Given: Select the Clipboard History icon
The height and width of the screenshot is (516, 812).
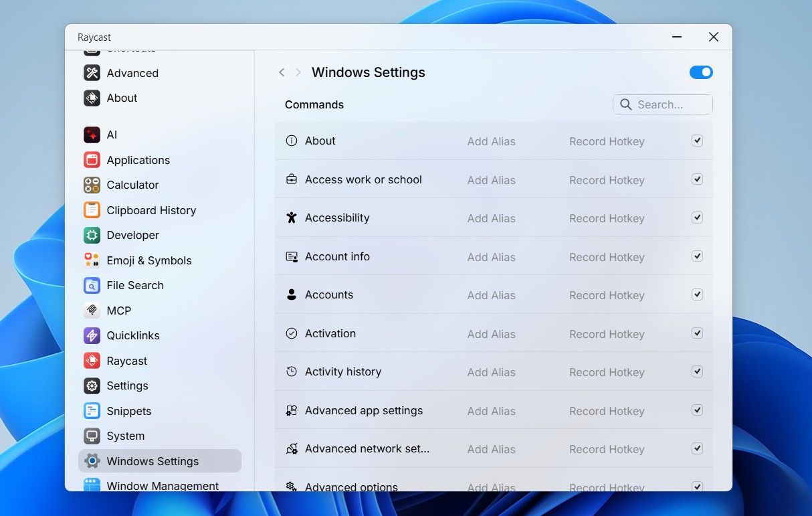Looking at the screenshot, I should click(91, 210).
